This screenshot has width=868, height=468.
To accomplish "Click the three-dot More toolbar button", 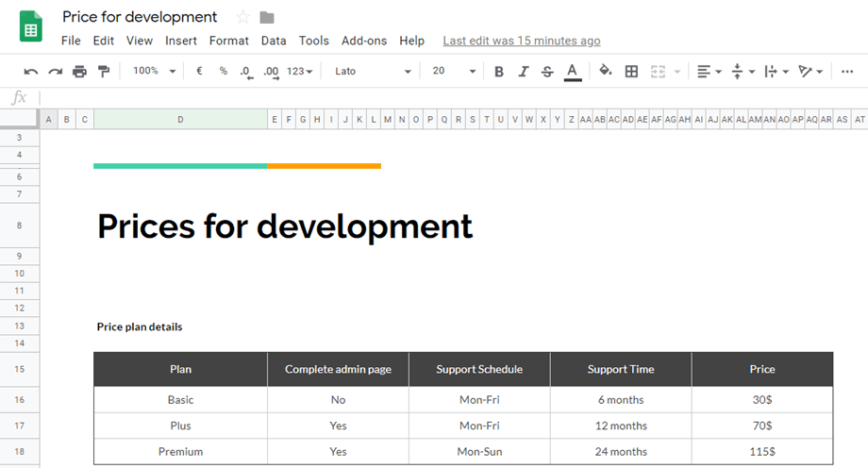I will 846,72.
